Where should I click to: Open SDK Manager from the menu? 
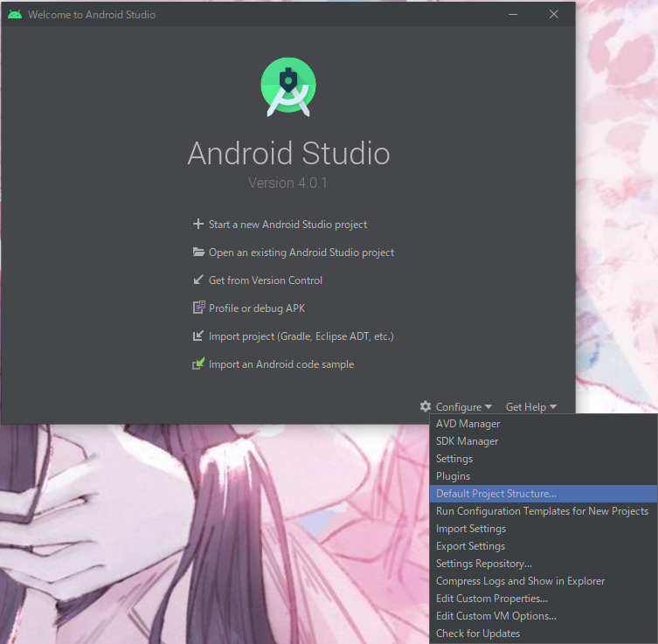tap(544, 441)
